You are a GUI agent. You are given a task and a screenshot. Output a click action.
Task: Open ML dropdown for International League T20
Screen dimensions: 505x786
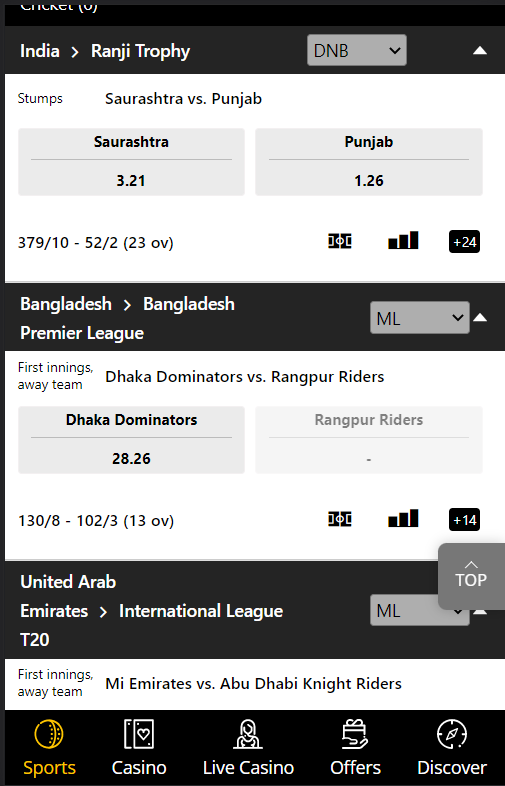point(419,610)
